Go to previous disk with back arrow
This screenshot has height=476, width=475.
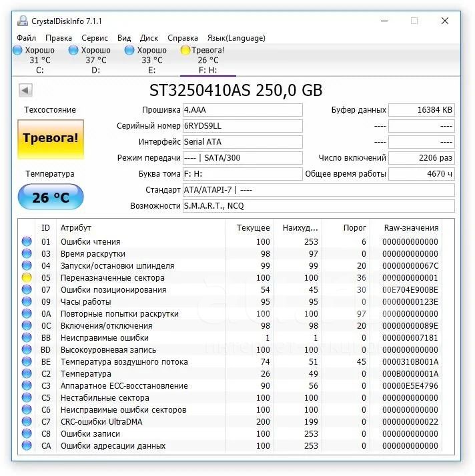pyautogui.click(x=25, y=90)
